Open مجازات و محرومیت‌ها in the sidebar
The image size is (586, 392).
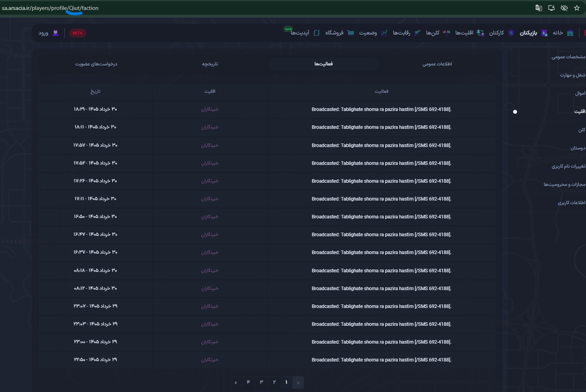[x=564, y=184]
